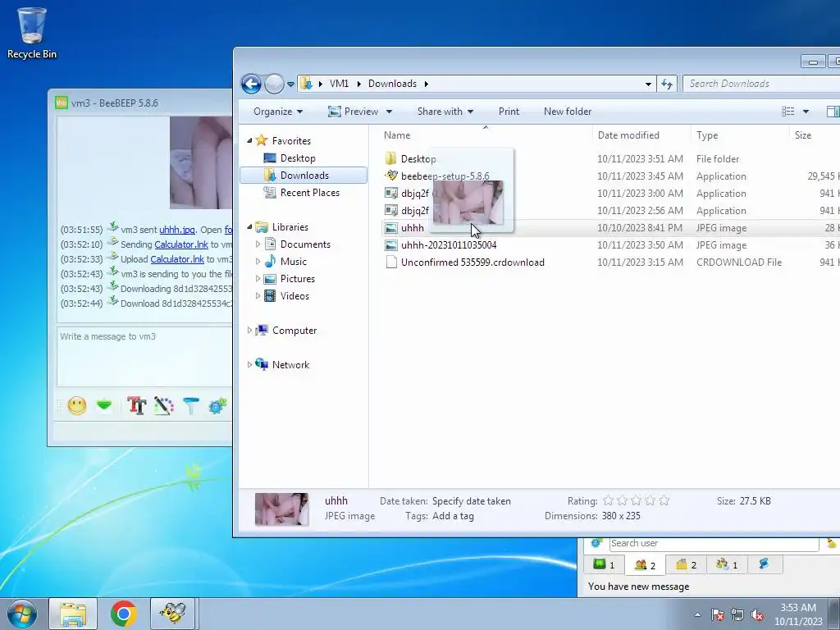Open BeeBEEP yellow folder tab showing 2
This screenshot has width=840, height=630.
coord(687,564)
